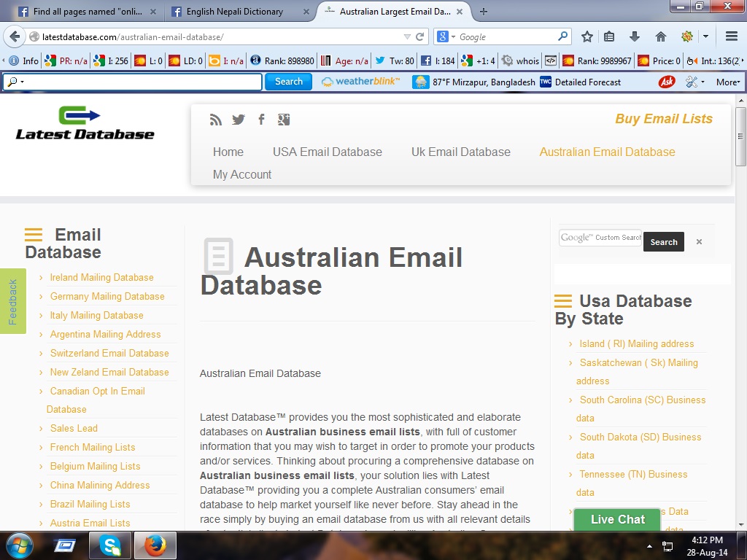Viewport: 747px width, 560px height.
Task: Switch to the Find all pages named tab
Action: (88, 12)
